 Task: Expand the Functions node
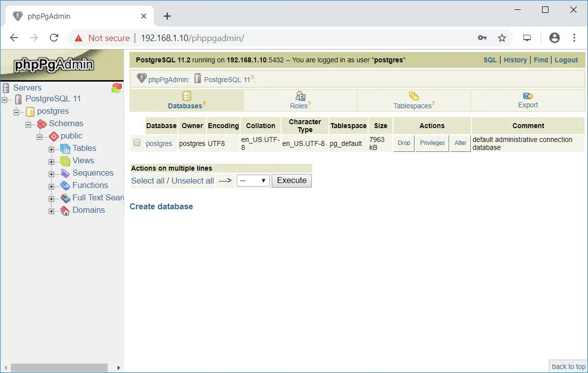point(51,186)
